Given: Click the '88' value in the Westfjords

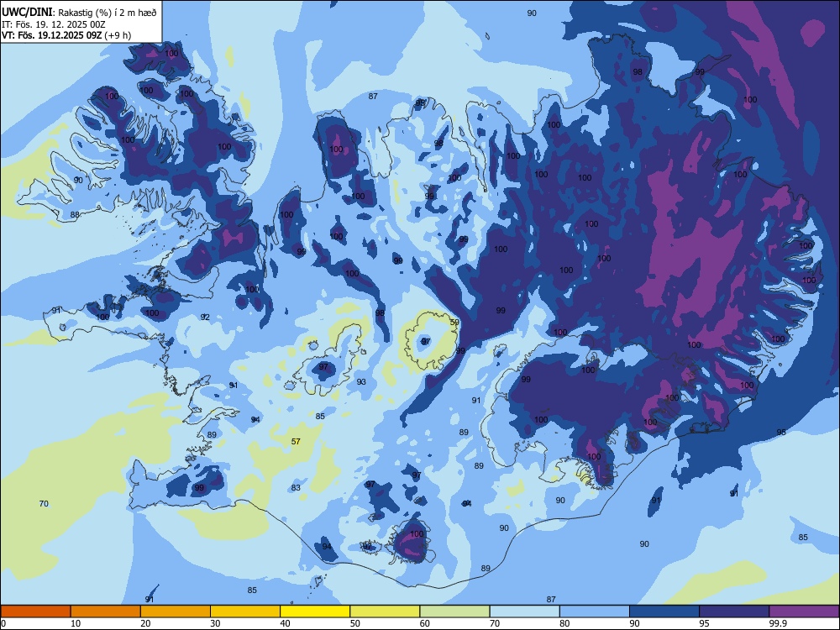Looking at the screenshot, I should pos(75,215).
